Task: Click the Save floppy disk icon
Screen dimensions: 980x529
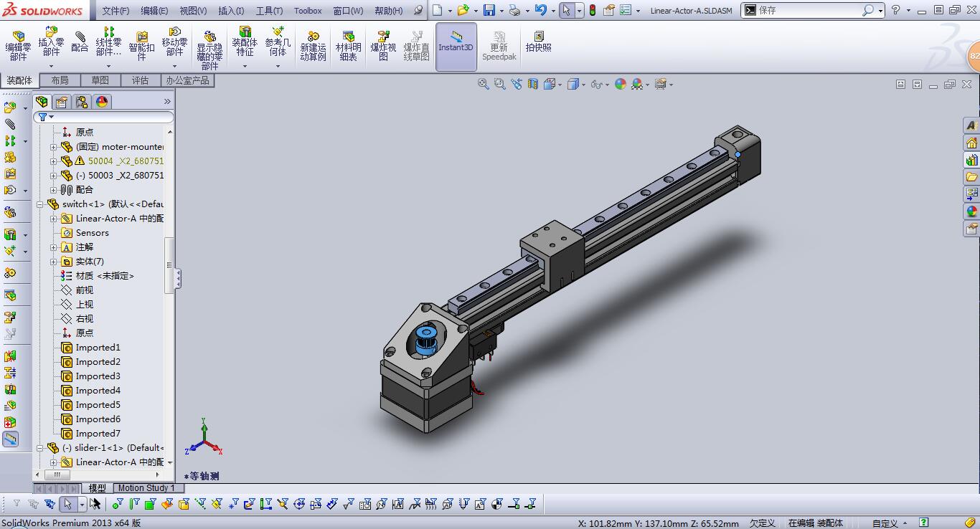Action: pos(489,10)
